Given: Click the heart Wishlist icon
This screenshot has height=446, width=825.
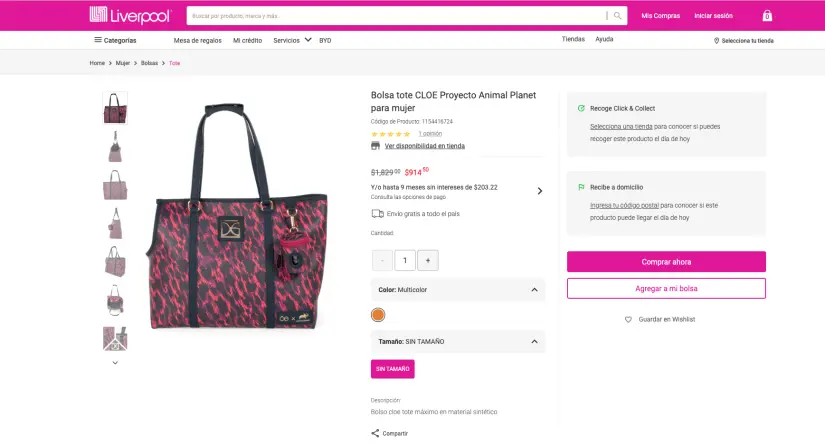Looking at the screenshot, I should click(628, 319).
